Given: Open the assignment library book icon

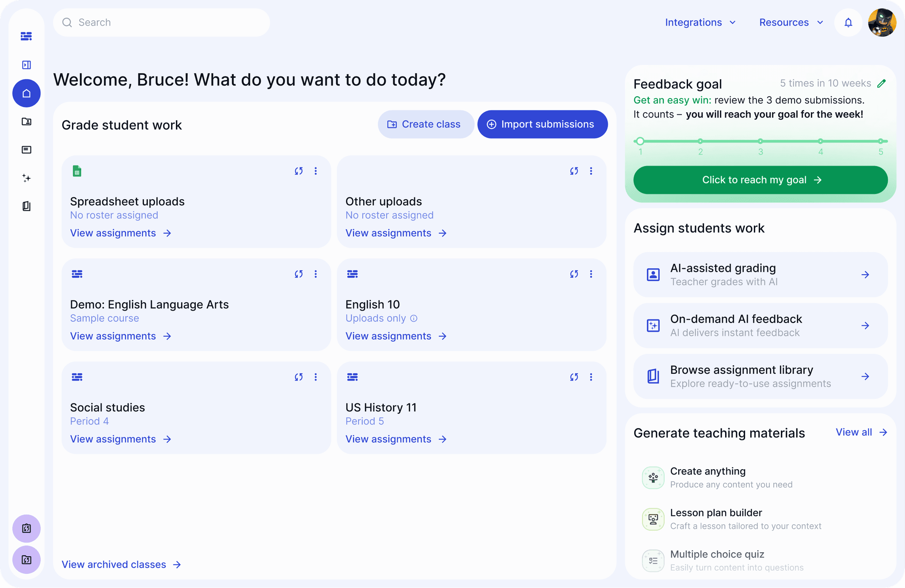Looking at the screenshot, I should tap(27, 206).
